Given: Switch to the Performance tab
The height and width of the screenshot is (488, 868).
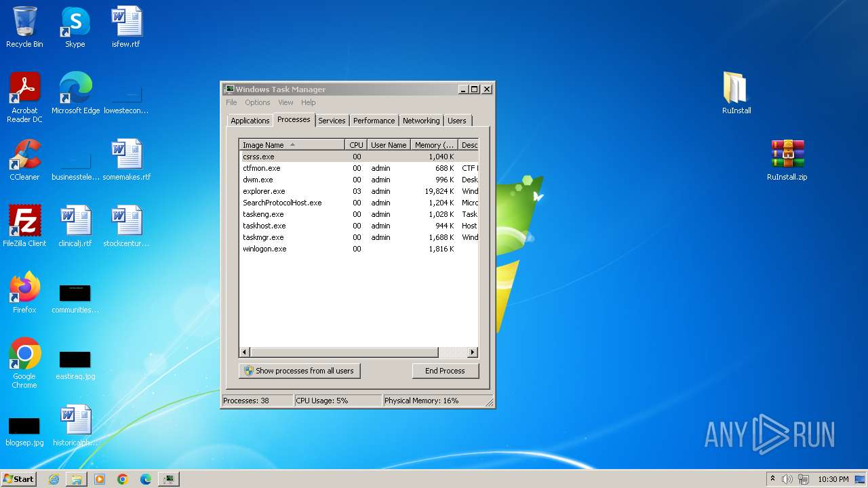Looking at the screenshot, I should click(374, 121).
